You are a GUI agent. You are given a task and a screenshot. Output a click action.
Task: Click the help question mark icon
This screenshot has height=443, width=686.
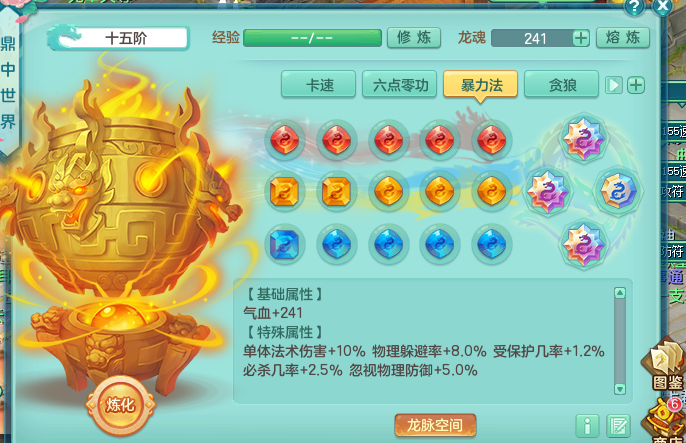click(x=634, y=7)
